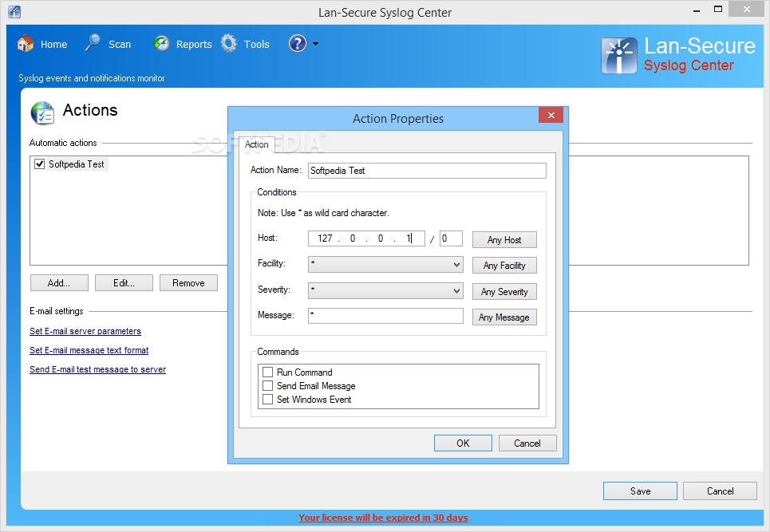Click the Remove button

click(188, 282)
